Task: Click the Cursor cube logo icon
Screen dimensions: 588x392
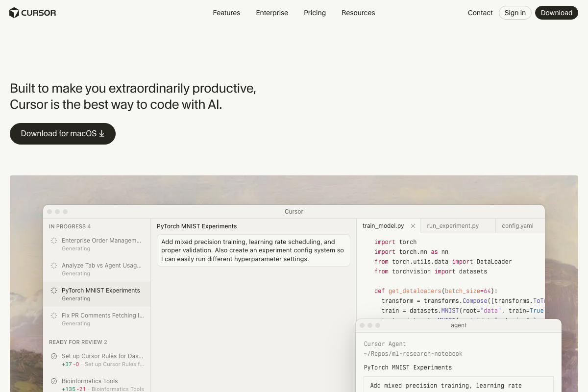Action: click(14, 13)
